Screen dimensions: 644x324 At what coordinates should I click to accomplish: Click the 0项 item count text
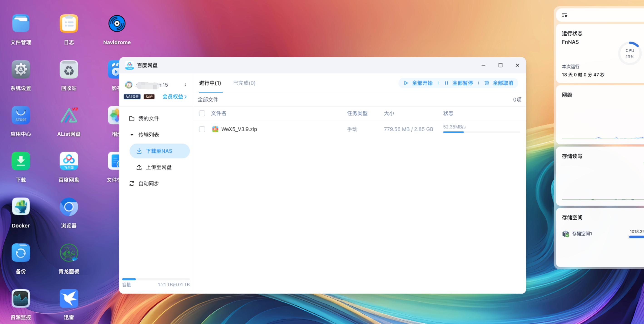click(x=517, y=100)
